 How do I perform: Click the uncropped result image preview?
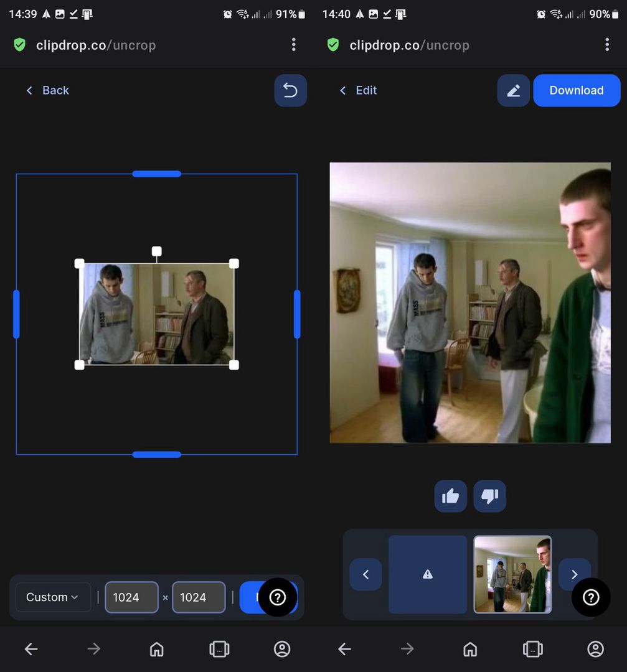coord(470,302)
